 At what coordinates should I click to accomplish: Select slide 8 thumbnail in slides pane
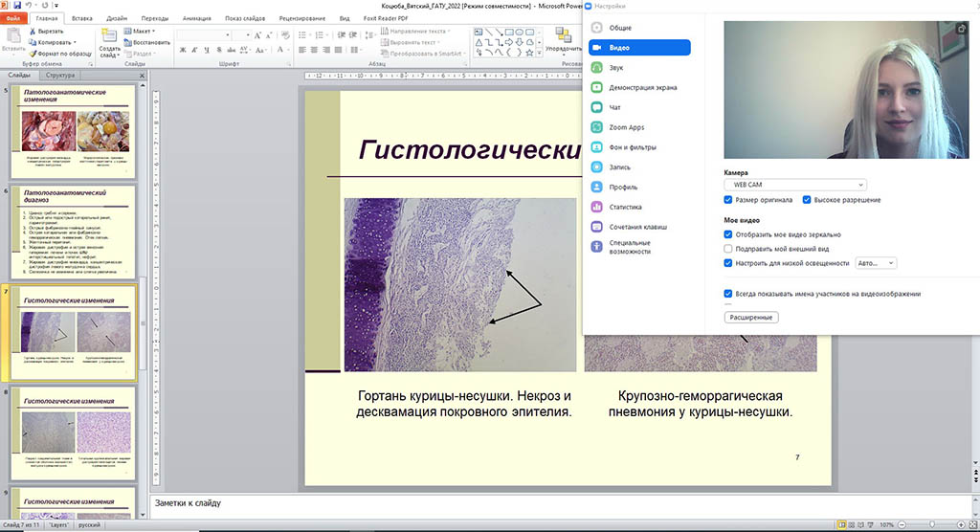click(73, 433)
